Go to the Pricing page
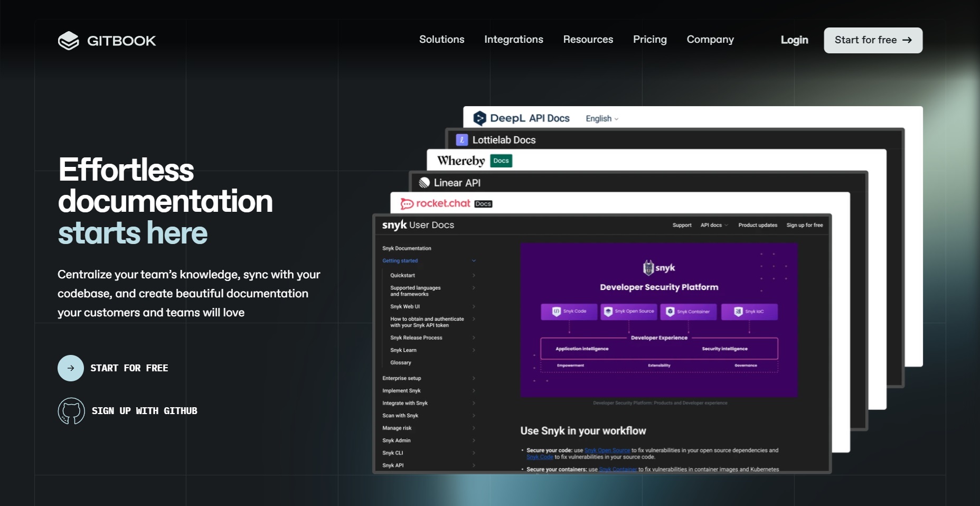 [650, 40]
